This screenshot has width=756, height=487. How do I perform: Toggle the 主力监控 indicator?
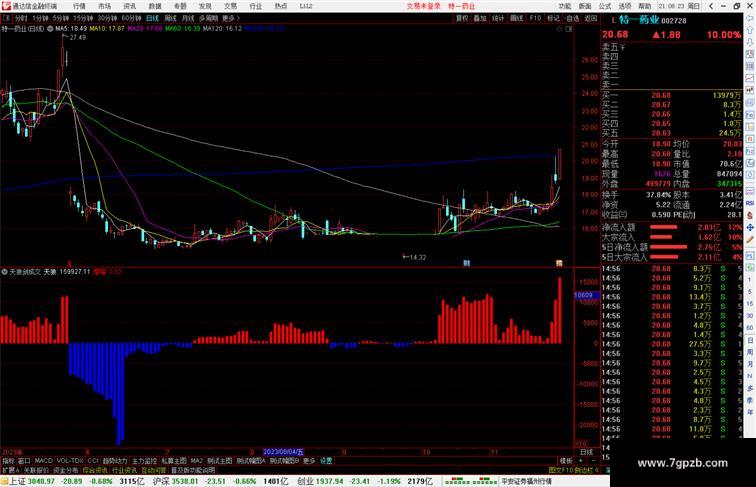pyautogui.click(x=144, y=461)
